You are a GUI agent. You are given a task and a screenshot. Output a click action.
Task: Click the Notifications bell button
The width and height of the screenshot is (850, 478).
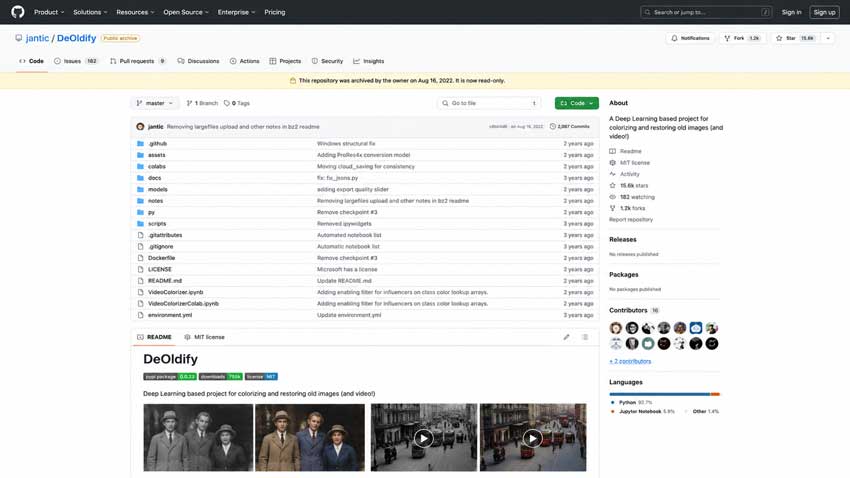[x=690, y=38]
